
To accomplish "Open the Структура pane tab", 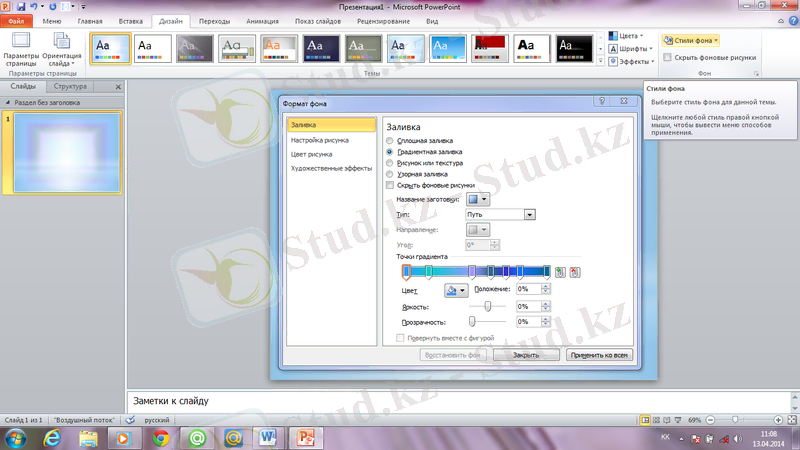I will coord(70,88).
